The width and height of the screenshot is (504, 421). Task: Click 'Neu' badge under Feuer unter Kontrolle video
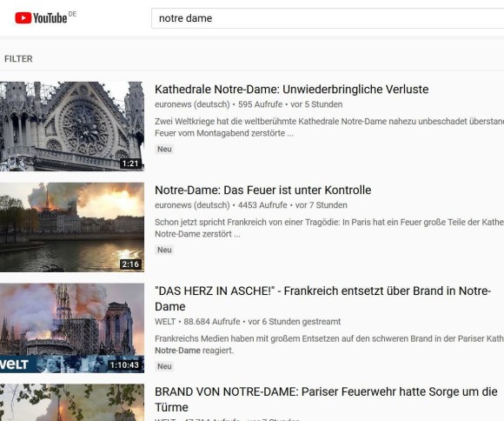click(x=164, y=250)
